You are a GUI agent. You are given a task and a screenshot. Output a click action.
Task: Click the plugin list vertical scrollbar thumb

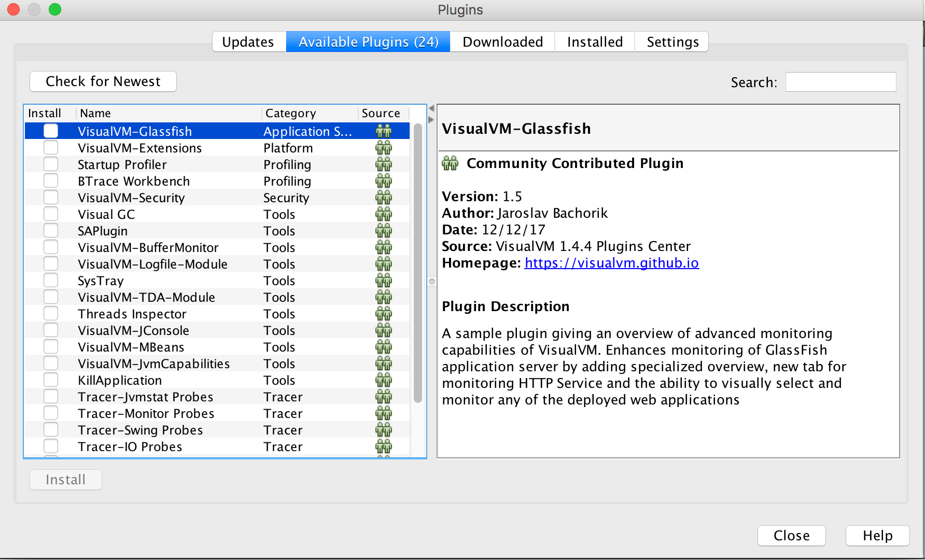coord(418,263)
